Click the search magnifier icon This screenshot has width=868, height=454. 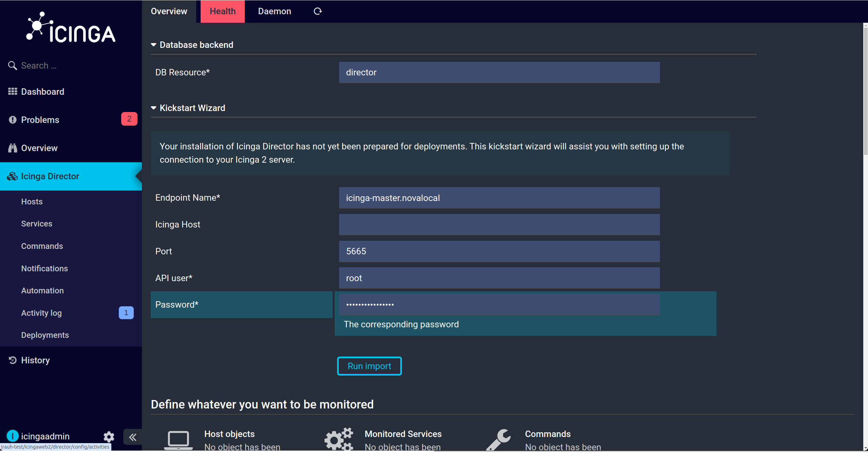(x=12, y=66)
